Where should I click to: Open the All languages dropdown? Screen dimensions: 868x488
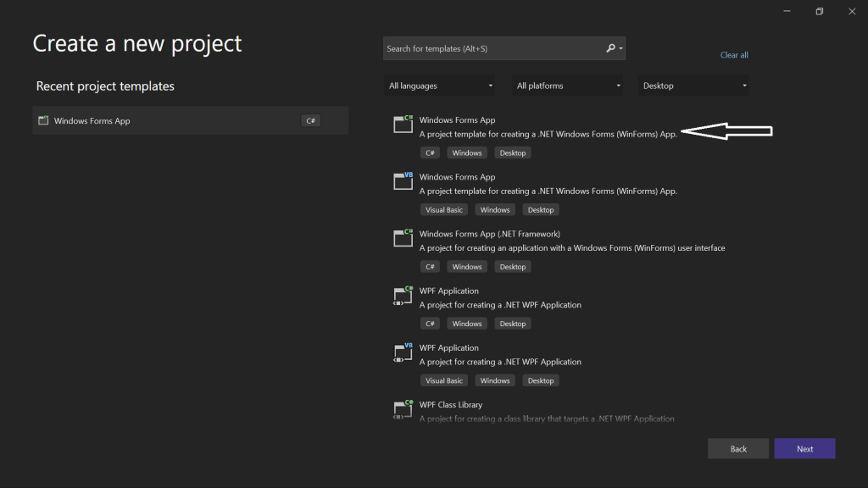tap(440, 86)
